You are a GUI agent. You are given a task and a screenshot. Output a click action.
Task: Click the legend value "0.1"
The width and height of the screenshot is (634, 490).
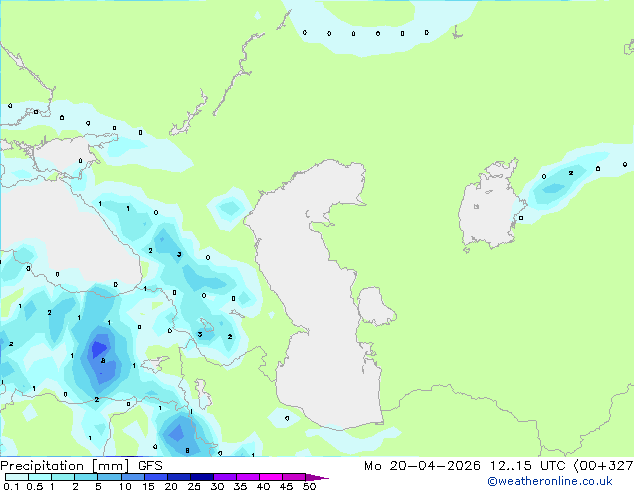[x=11, y=486]
